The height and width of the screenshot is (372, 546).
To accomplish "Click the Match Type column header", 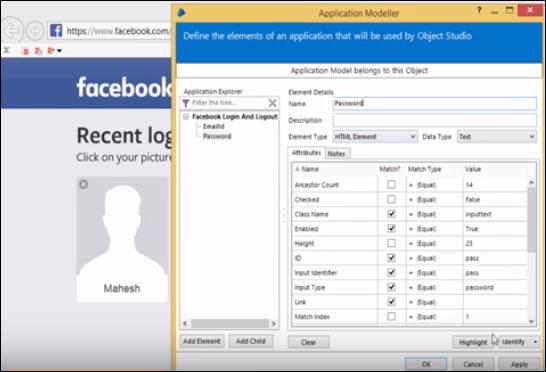I will click(424, 169).
